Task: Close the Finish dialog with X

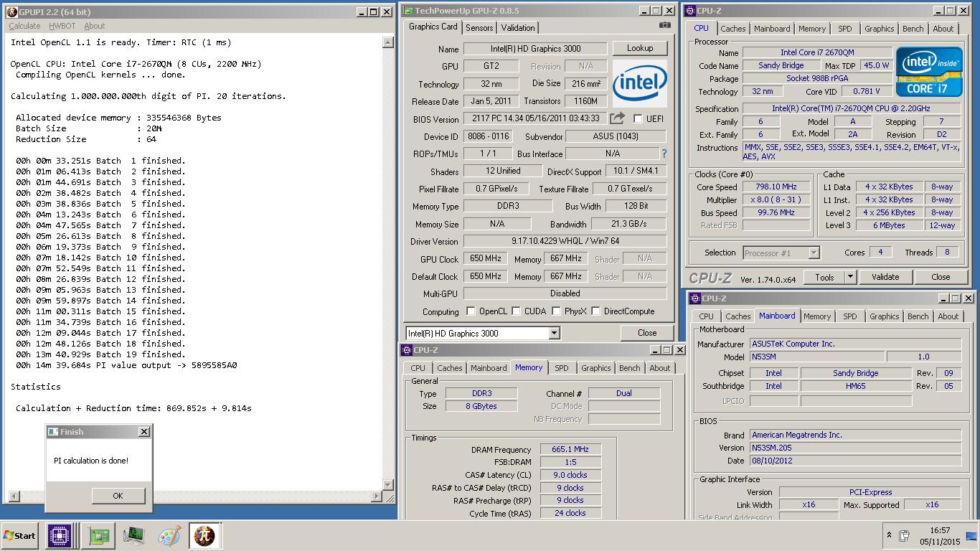Action: (x=143, y=432)
